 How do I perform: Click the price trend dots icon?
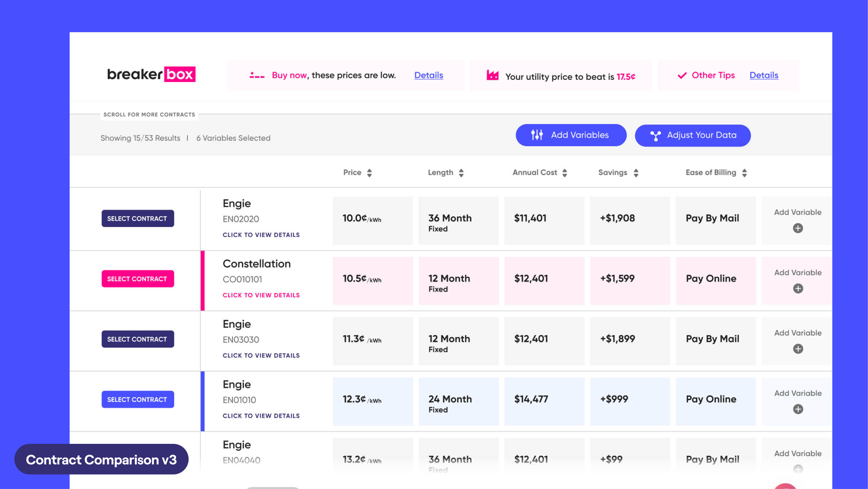pyautogui.click(x=257, y=76)
